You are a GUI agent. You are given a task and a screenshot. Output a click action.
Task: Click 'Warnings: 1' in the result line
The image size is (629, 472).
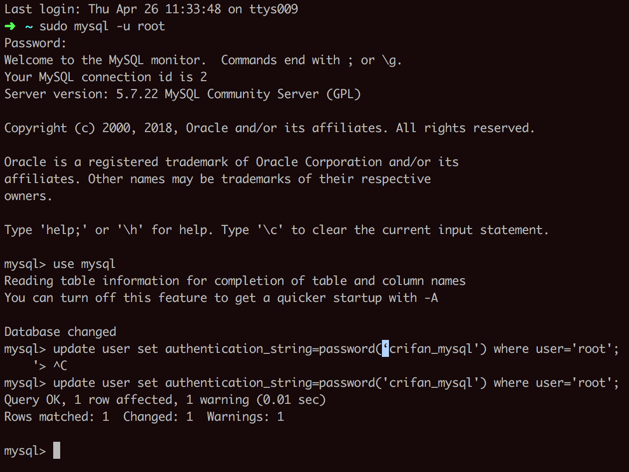point(244,417)
